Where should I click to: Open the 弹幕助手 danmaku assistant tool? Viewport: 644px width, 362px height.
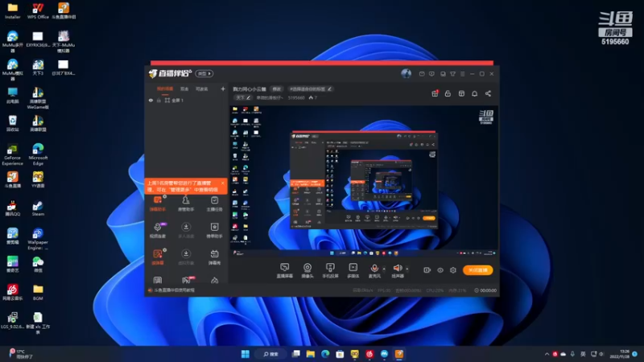click(158, 204)
